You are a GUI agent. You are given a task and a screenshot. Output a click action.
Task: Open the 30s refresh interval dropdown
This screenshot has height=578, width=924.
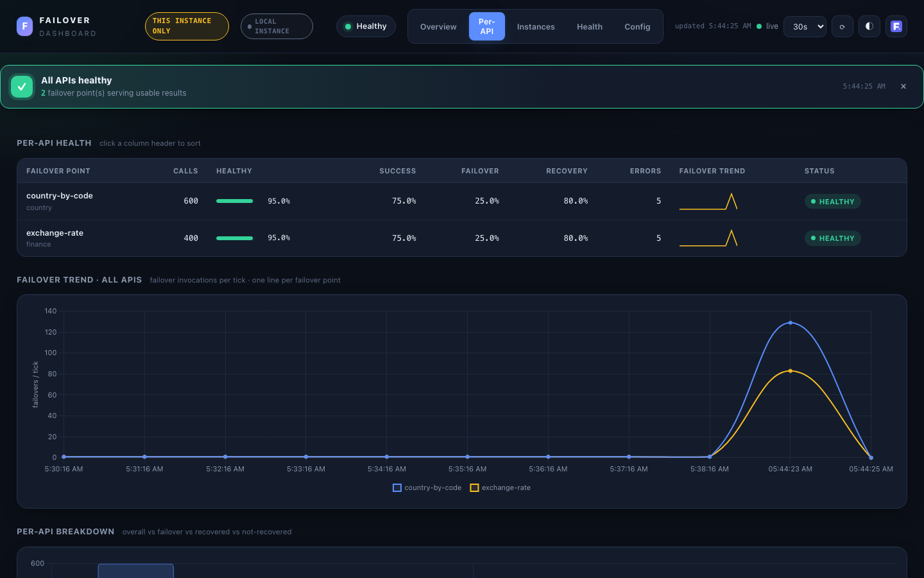click(x=805, y=26)
